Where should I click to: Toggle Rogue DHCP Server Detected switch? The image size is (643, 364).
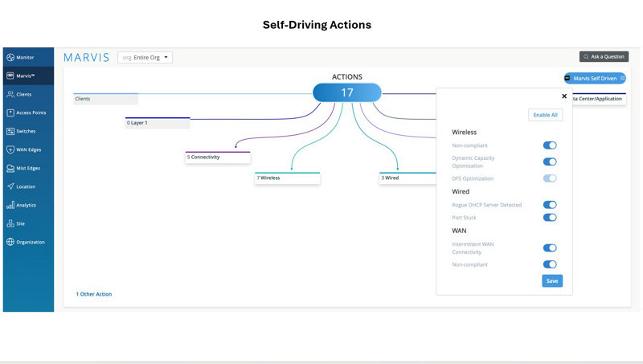[x=550, y=205]
